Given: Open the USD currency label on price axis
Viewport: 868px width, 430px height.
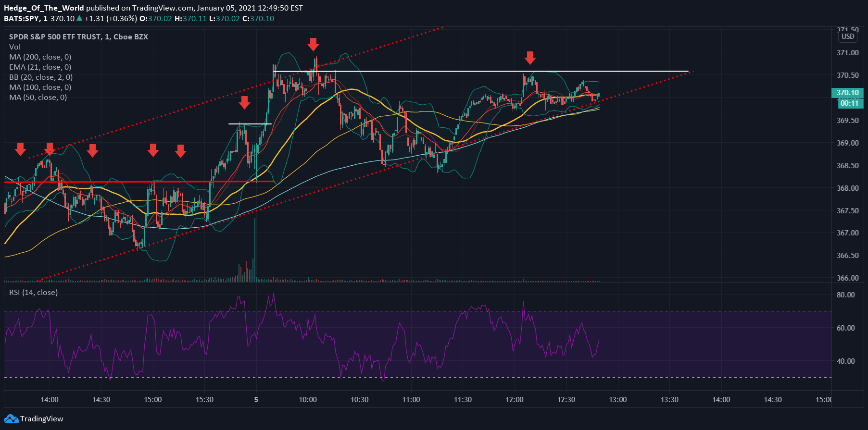Looking at the screenshot, I should coord(848,37).
